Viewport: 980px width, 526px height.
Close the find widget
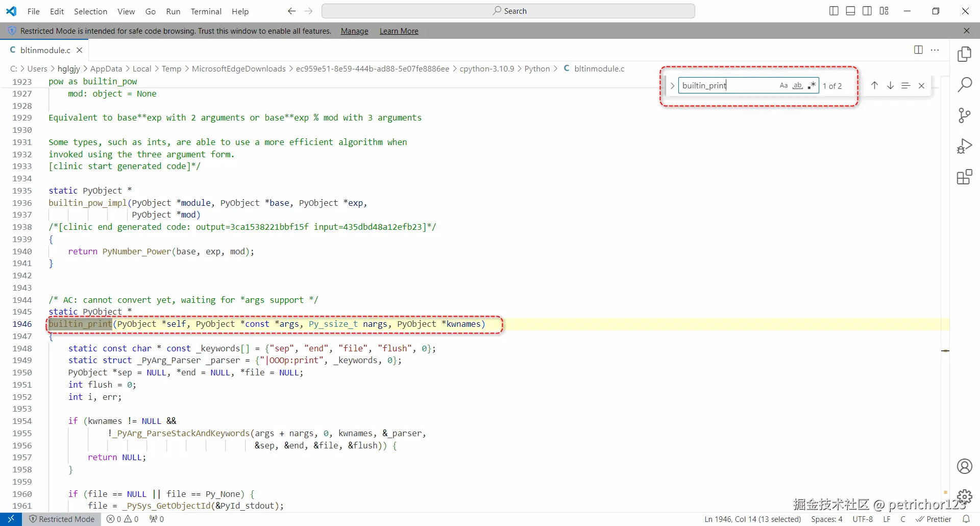pyautogui.click(x=921, y=86)
